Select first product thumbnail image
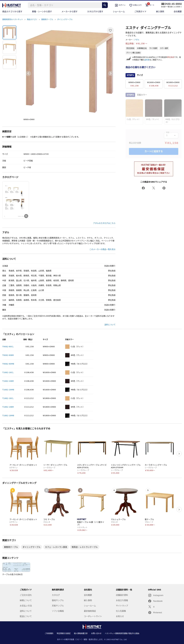The width and height of the screenshot is (184, 644). [9, 32]
